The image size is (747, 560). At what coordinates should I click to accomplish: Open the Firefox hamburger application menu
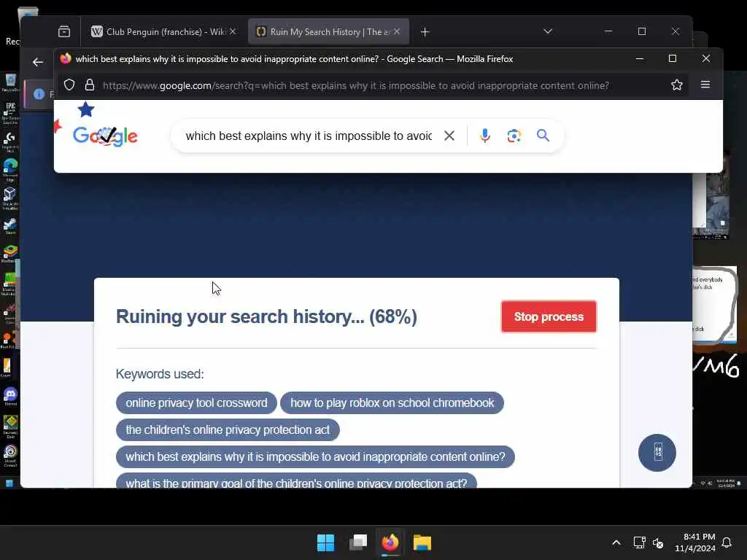click(x=705, y=85)
